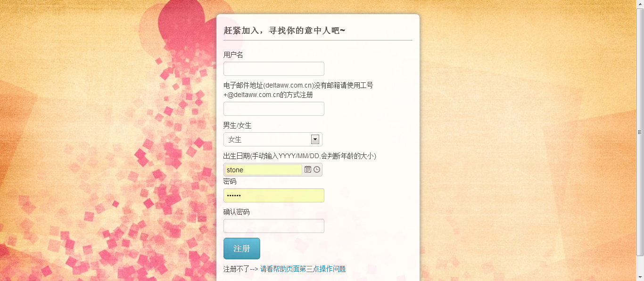
Task: Click the clock time picker icon
Action: [x=317, y=169]
